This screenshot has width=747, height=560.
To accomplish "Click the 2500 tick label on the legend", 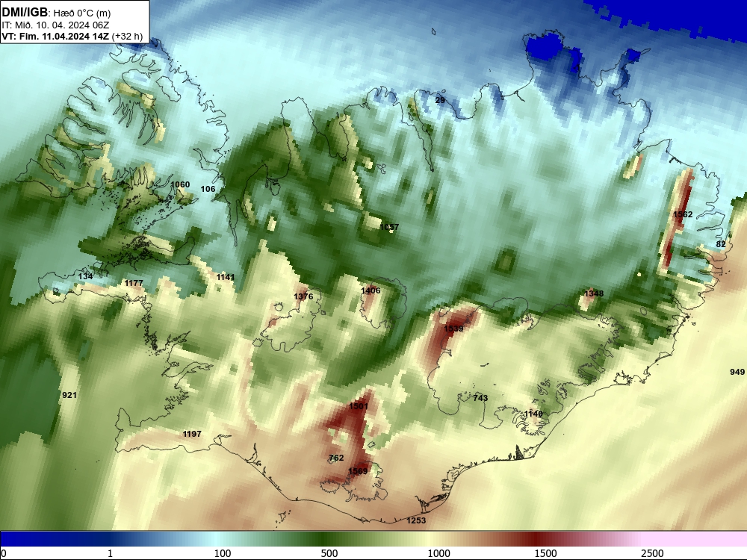I will (x=652, y=553).
